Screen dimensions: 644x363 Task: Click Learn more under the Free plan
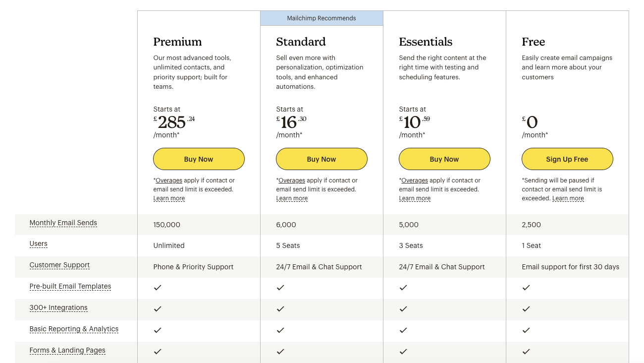coord(568,198)
